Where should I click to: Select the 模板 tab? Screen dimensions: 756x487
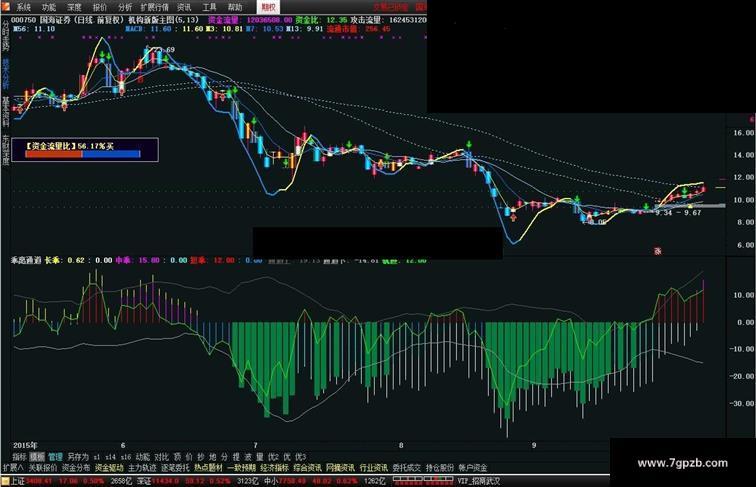point(37,456)
